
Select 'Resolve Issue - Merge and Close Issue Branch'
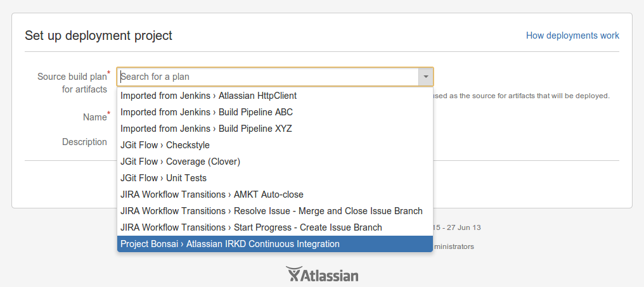[271, 211]
